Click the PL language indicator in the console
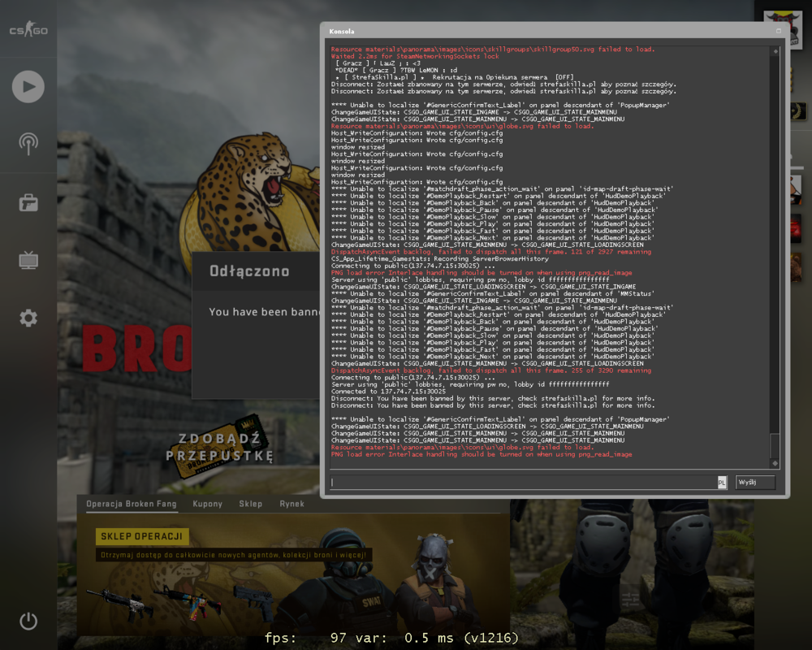This screenshot has width=812, height=650. (x=722, y=483)
